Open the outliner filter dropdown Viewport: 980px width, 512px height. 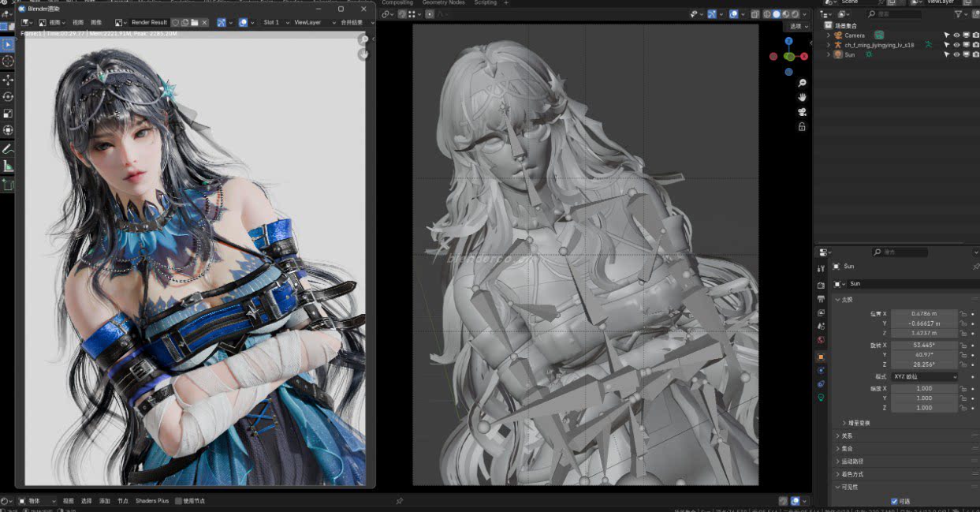point(962,14)
